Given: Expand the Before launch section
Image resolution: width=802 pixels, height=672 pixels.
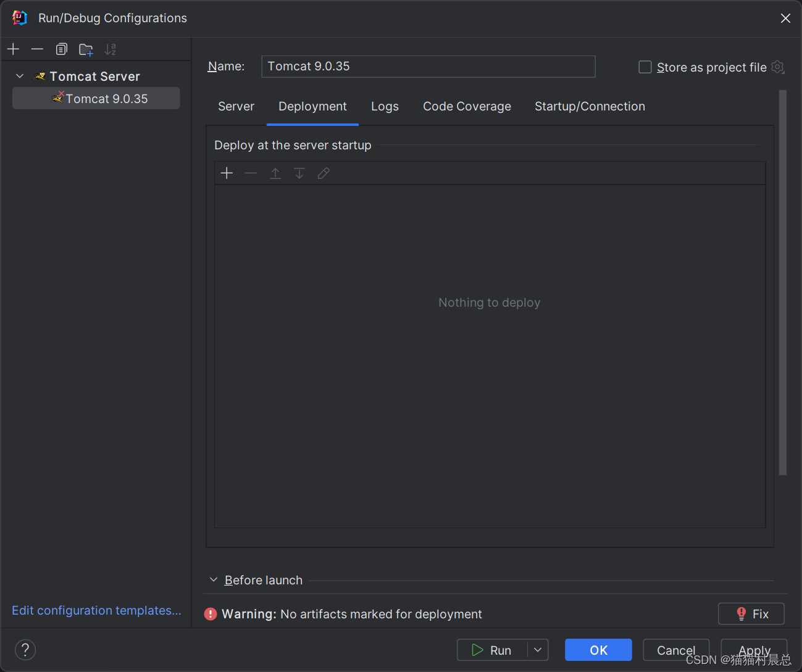Looking at the screenshot, I should [214, 579].
